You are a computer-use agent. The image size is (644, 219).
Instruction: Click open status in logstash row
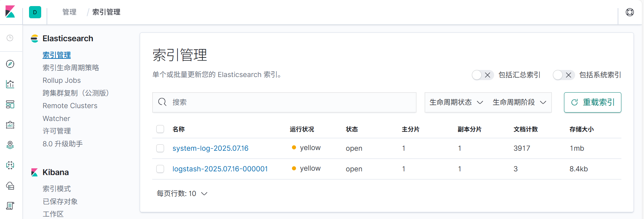[354, 169]
